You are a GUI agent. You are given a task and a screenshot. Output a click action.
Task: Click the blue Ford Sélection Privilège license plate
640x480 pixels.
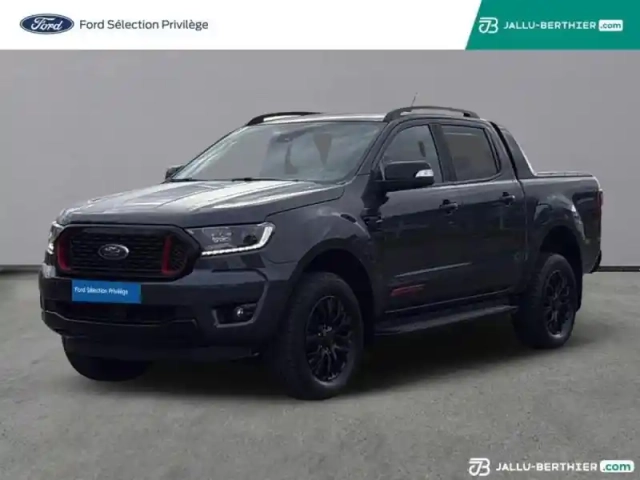click(x=107, y=291)
